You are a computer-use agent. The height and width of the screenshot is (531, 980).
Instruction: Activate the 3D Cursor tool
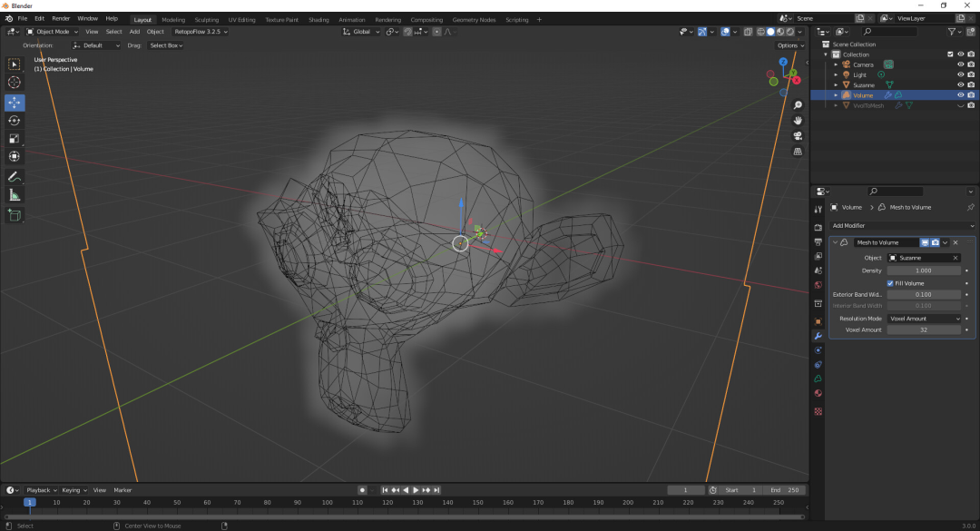click(15, 83)
